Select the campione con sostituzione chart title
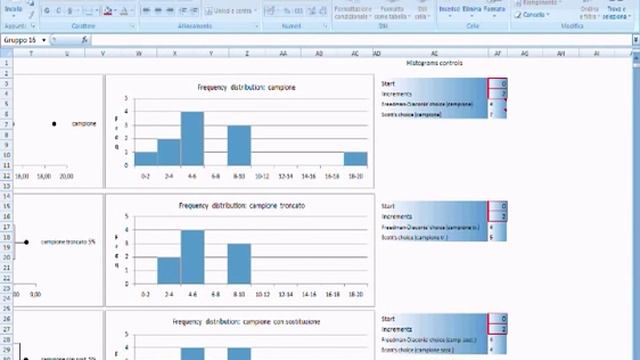The image size is (640, 360). [246, 322]
